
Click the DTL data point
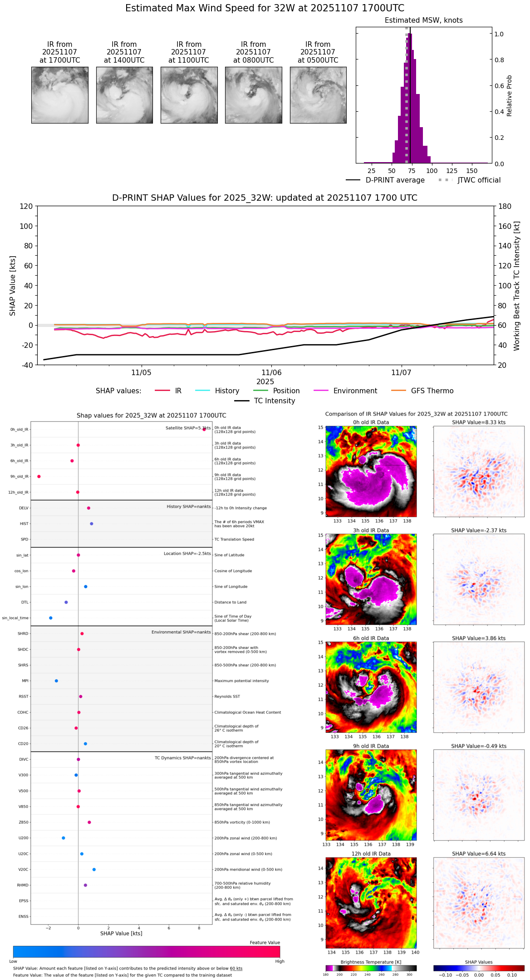66,602
